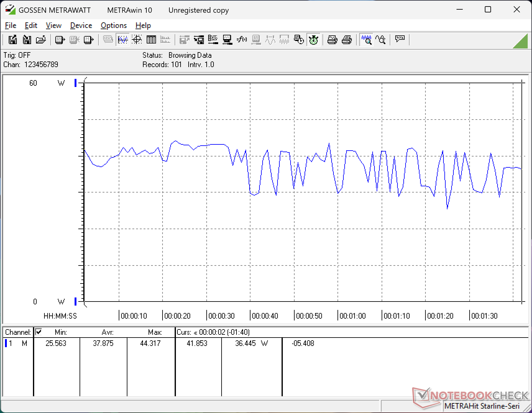532x413 pixels.
Task: Click the application icon in the title bar
Action: 10,10
